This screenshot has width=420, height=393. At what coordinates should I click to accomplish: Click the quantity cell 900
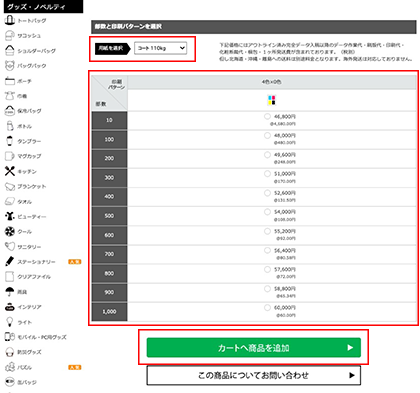(x=109, y=293)
